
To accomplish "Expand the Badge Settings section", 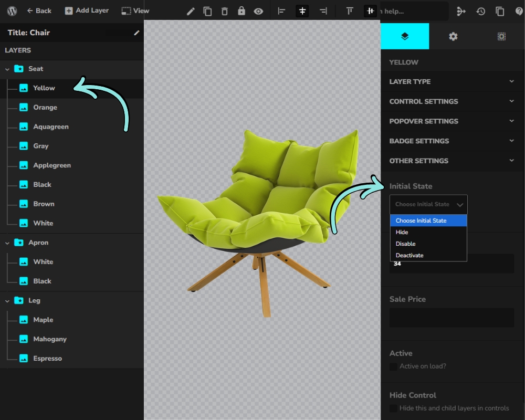I will click(x=453, y=141).
